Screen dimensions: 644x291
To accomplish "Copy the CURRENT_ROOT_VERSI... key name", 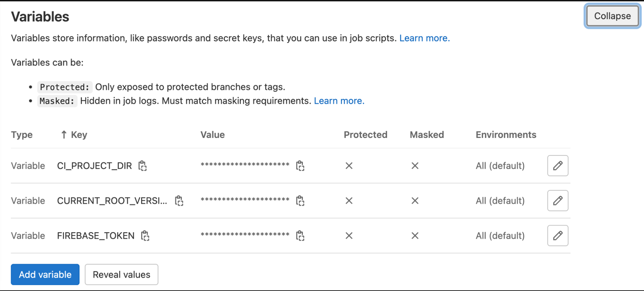I will (x=179, y=201).
